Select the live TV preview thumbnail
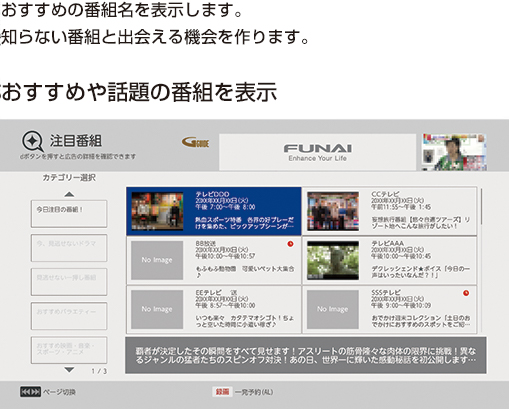Viewport: 509px width, 409px height. click(454, 152)
